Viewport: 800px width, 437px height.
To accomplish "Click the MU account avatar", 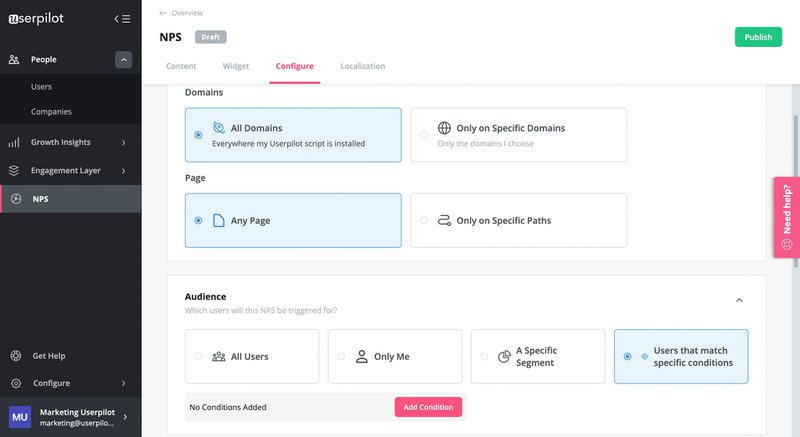I will pyautogui.click(x=20, y=417).
